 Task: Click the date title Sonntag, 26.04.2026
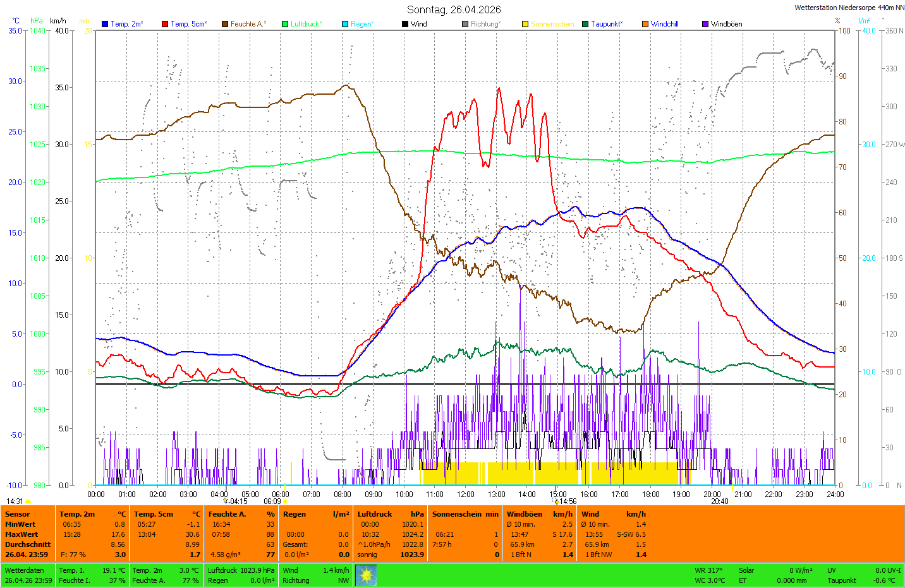pos(454,9)
